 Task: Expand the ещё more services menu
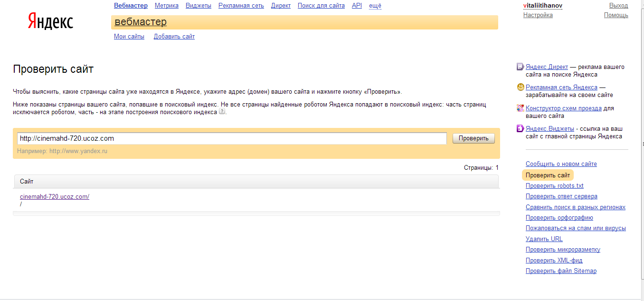(x=375, y=6)
